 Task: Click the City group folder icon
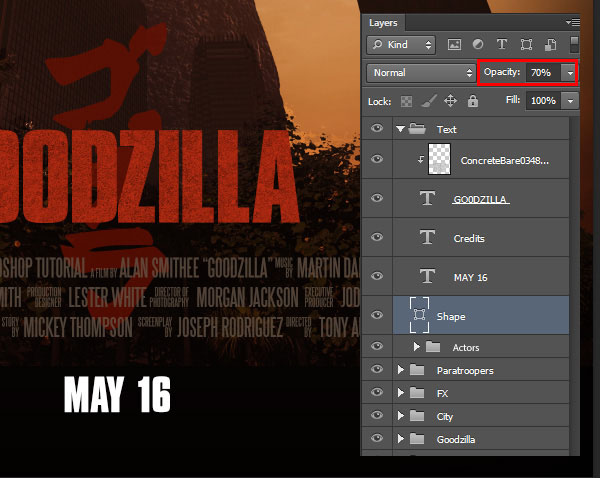pos(417,416)
